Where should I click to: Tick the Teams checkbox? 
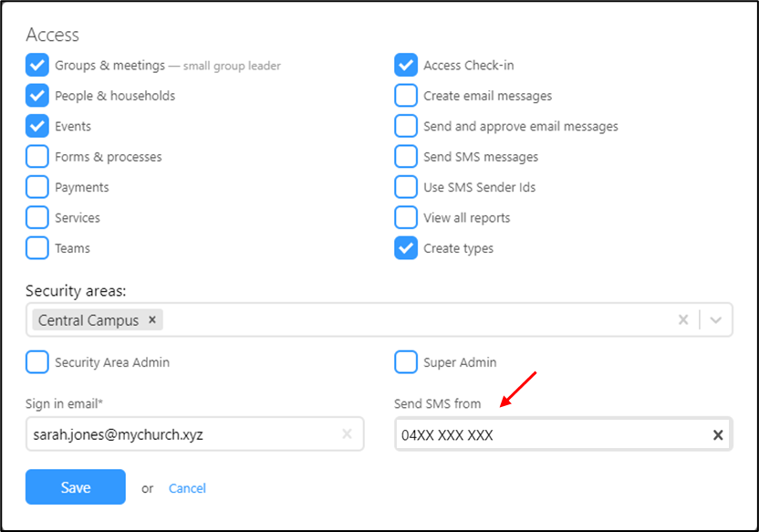(37, 248)
